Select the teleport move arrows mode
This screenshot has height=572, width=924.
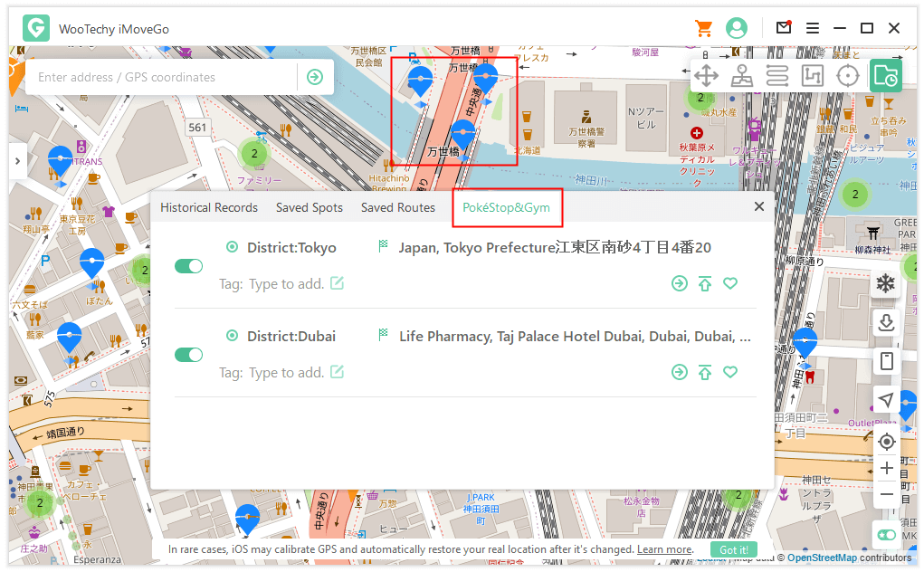pos(707,75)
